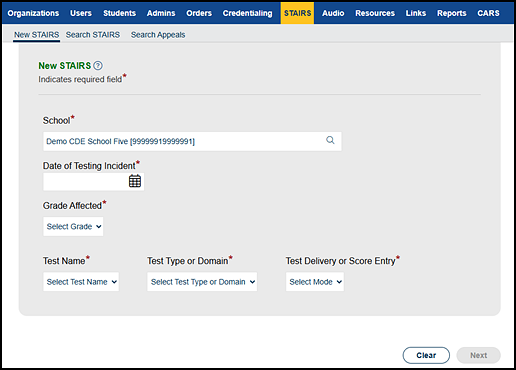Focus the Date of Testing Incident field
516x370 pixels.
pos(86,182)
